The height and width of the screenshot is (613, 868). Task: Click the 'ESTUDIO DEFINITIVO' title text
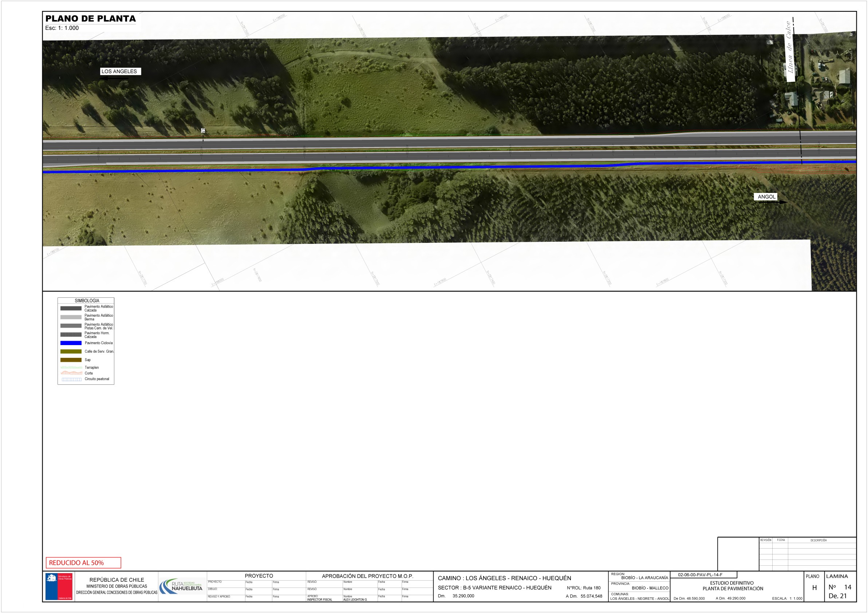(732, 583)
